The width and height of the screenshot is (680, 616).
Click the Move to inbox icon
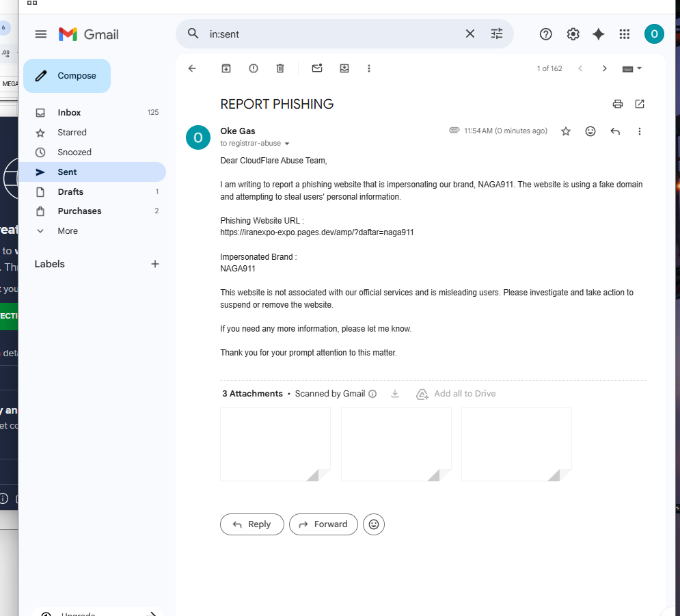[x=344, y=68]
